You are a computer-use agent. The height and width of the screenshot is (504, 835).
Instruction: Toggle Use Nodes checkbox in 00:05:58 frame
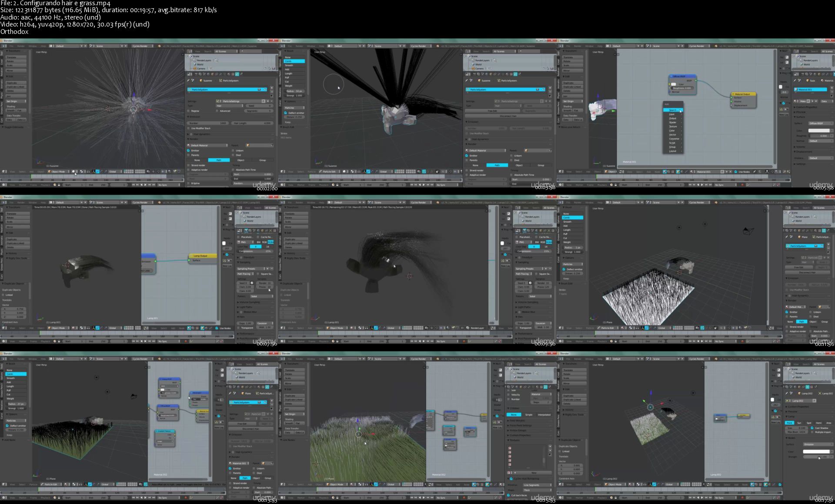point(736,172)
